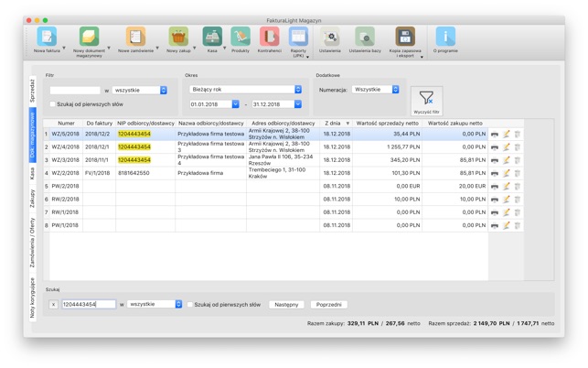Delete document WZ/2/2018 via trash icon
This screenshot has height=368, width=588.
(x=517, y=173)
